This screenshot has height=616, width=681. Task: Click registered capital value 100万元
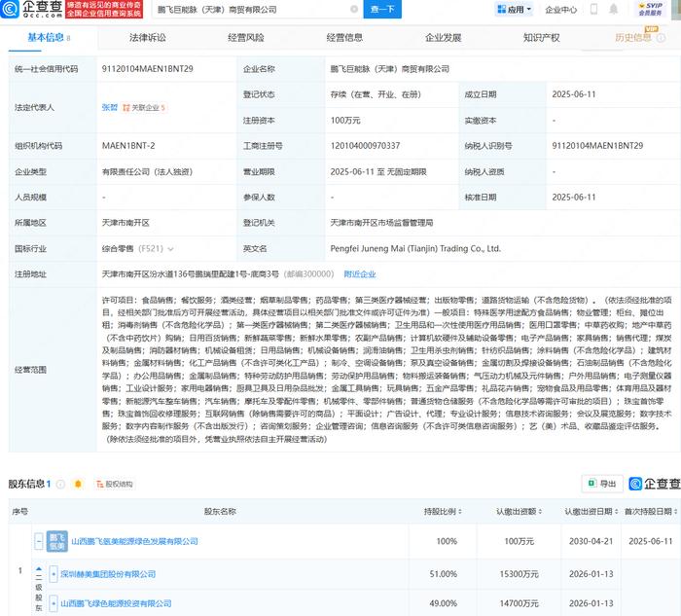pos(345,121)
